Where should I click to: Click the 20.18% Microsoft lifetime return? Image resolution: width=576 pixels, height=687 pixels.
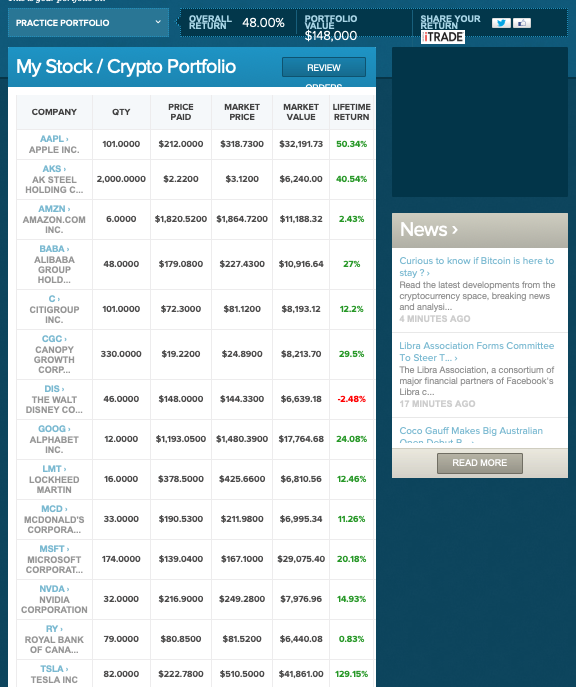coord(351,559)
